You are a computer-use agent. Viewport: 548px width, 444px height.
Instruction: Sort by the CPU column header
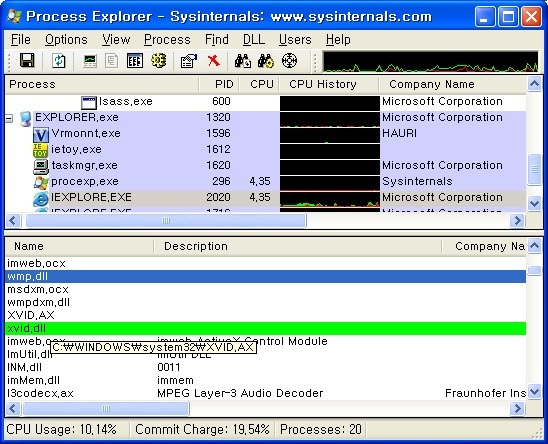[259, 84]
